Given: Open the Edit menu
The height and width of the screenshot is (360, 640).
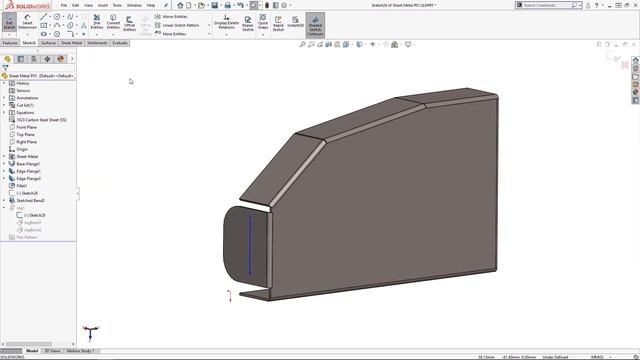Looking at the screenshot, I should pos(76,5).
